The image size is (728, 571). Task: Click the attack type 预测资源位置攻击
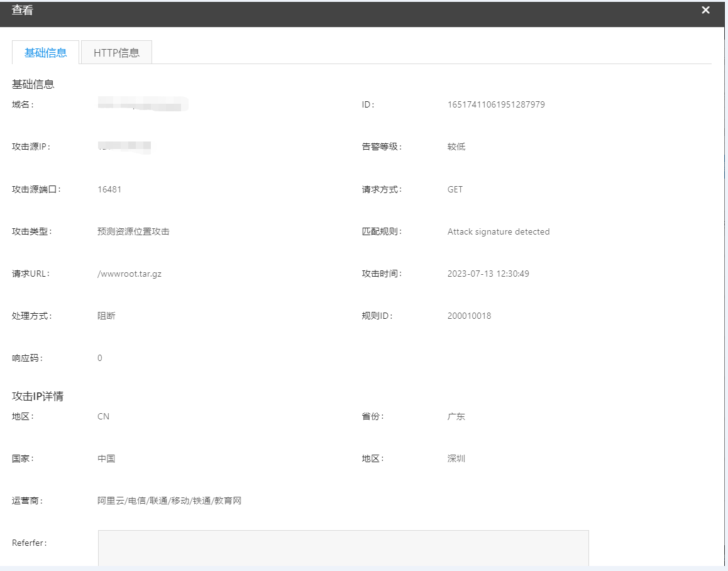[133, 232]
